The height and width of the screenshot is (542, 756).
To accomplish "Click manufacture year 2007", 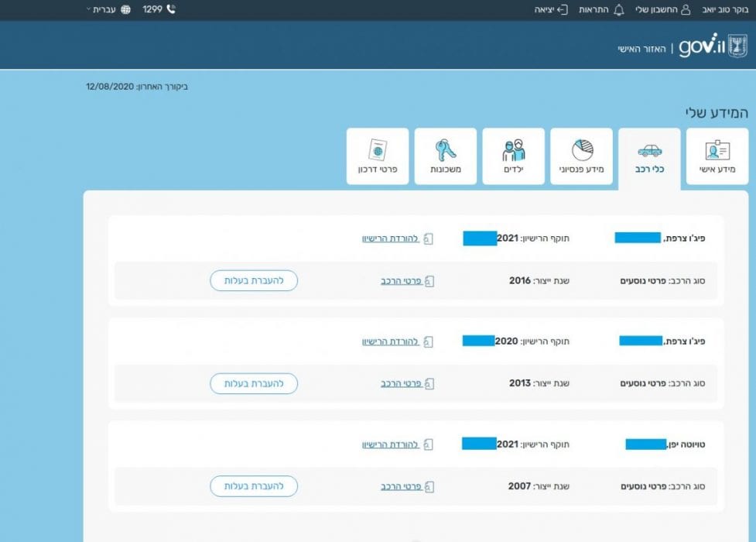I will (x=519, y=486).
